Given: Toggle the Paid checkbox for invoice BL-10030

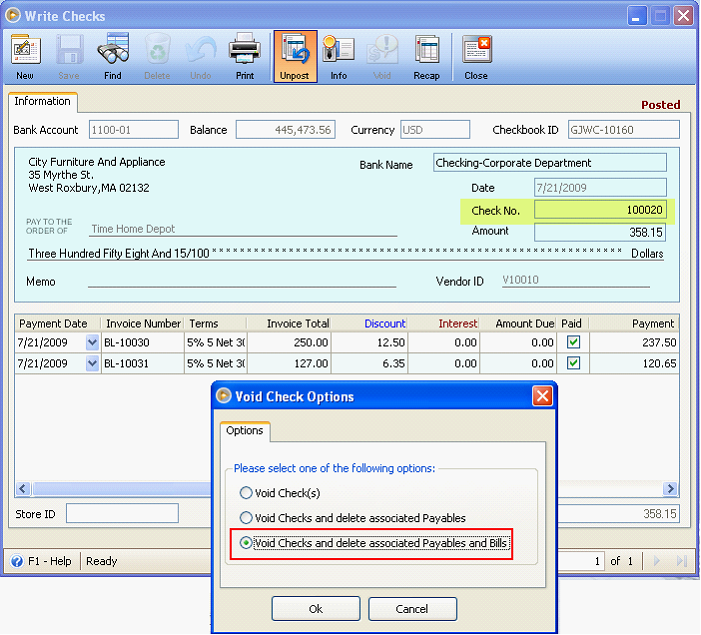Looking at the screenshot, I should pyautogui.click(x=573, y=342).
